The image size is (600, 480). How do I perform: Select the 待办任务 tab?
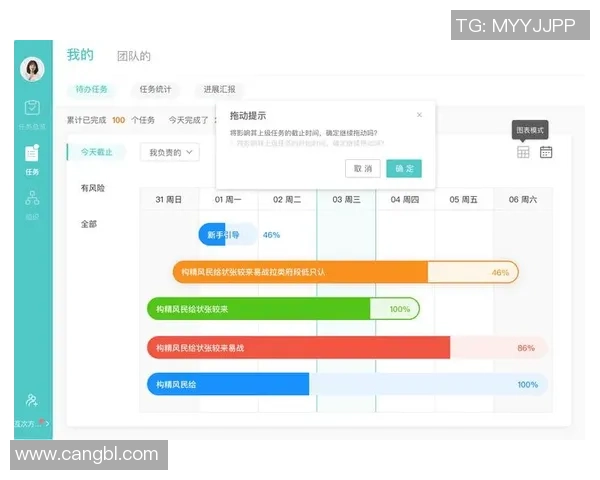[91, 89]
